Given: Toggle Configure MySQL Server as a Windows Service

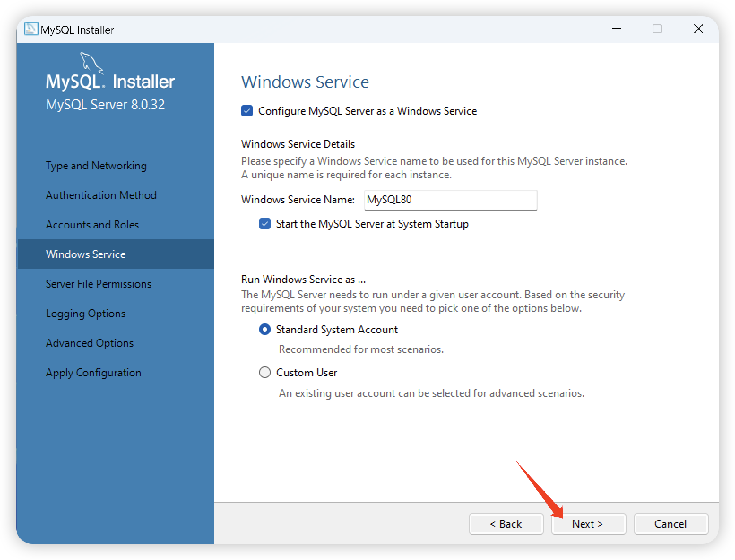Looking at the screenshot, I should (247, 111).
